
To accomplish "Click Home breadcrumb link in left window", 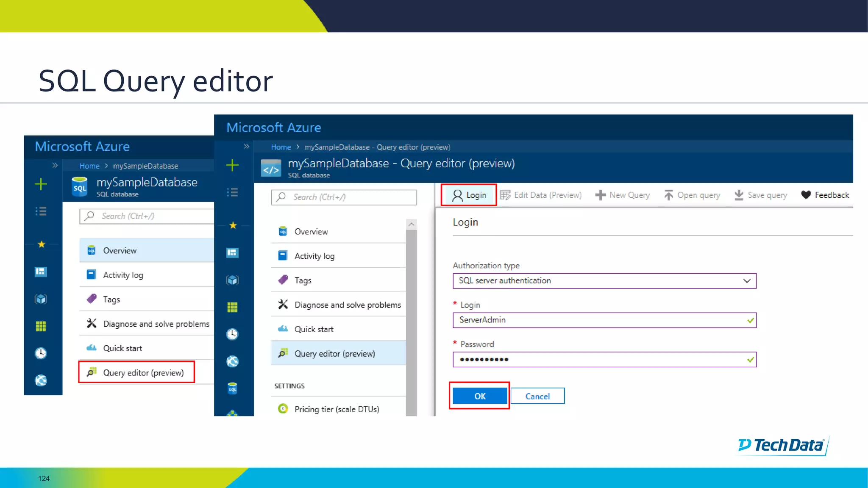I will (x=89, y=166).
